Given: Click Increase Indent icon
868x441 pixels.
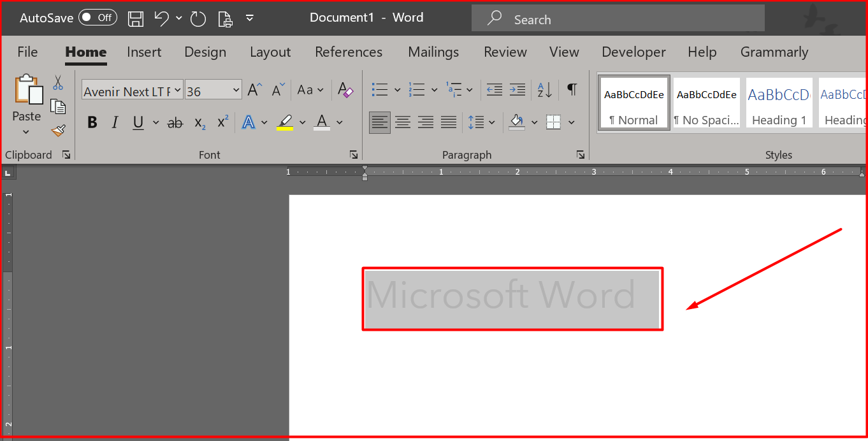Looking at the screenshot, I should [x=517, y=90].
